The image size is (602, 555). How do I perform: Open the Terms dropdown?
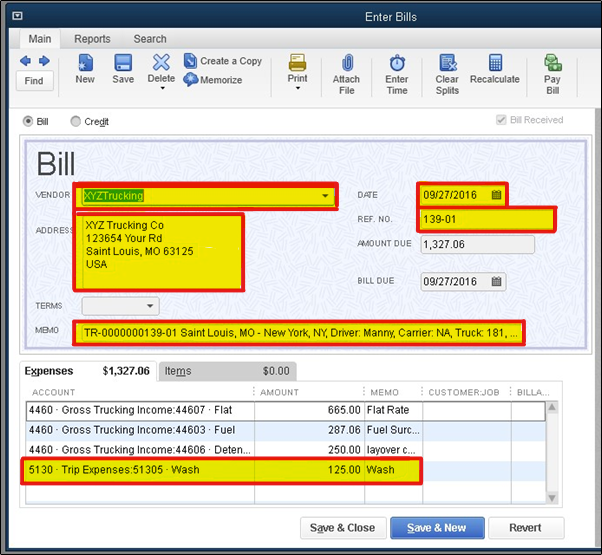tap(150, 306)
